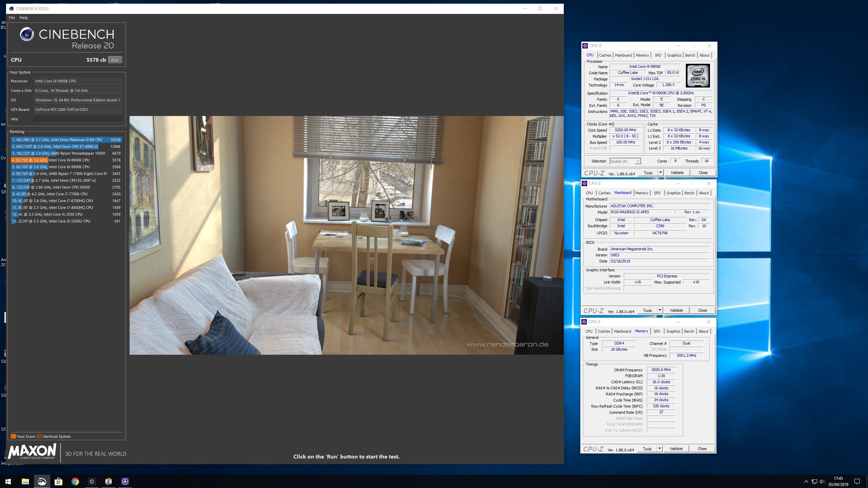Click Validate in the CPU-Z CPU window
The width and height of the screenshot is (868, 488).
677,173
